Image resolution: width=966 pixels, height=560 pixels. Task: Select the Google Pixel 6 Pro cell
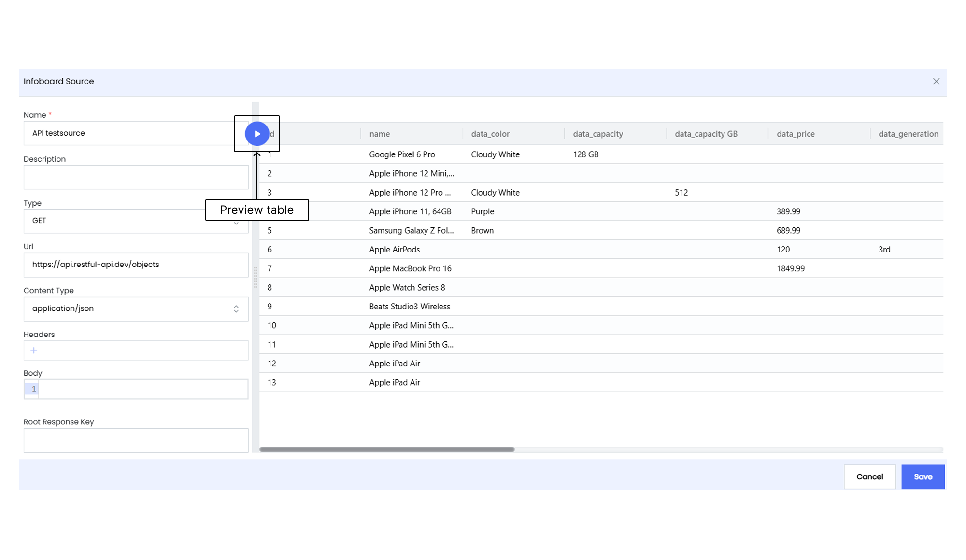tap(412, 154)
